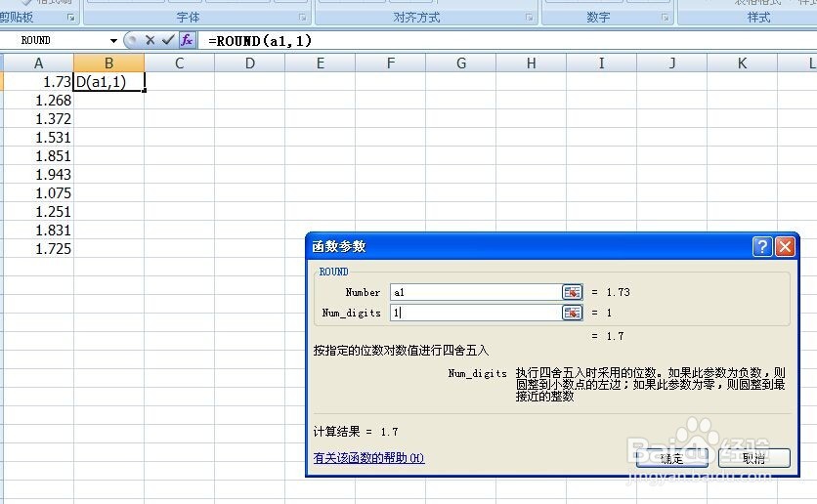Open Insert Function via fx icon

click(x=187, y=40)
